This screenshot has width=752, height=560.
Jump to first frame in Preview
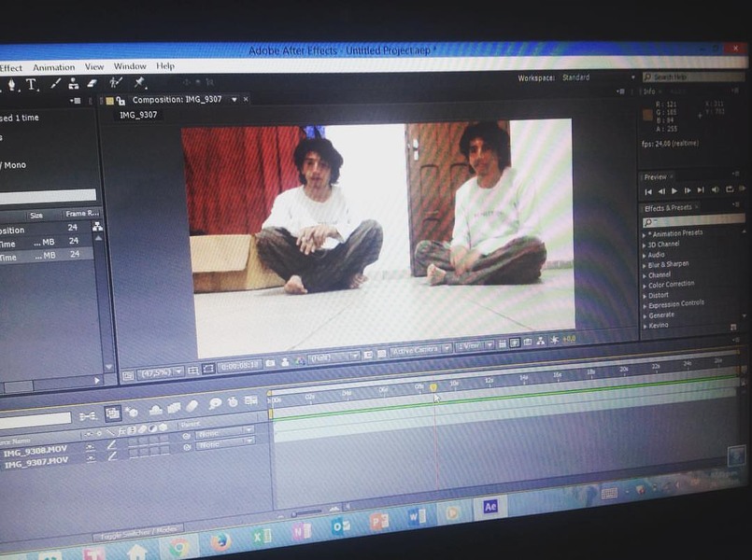coord(648,191)
